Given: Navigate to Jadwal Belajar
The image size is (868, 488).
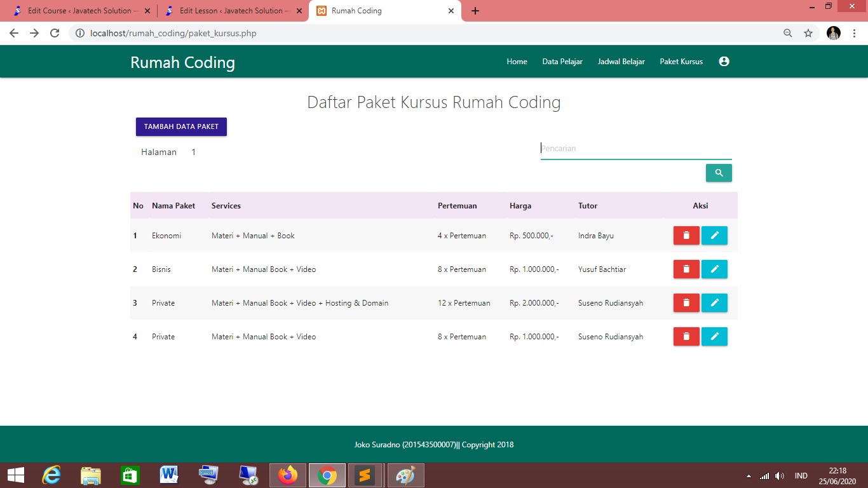Looking at the screenshot, I should coord(621,62).
